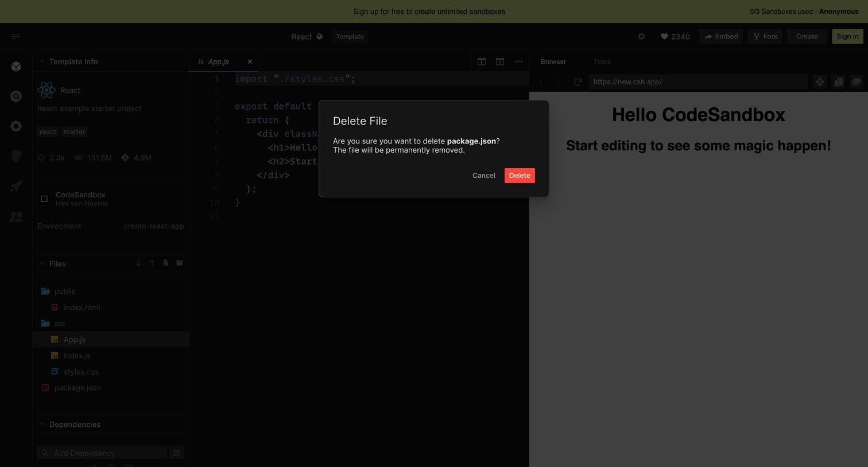The width and height of the screenshot is (868, 467).
Task: Open dependency list menu beside Add Dependency
Action: [177, 453]
